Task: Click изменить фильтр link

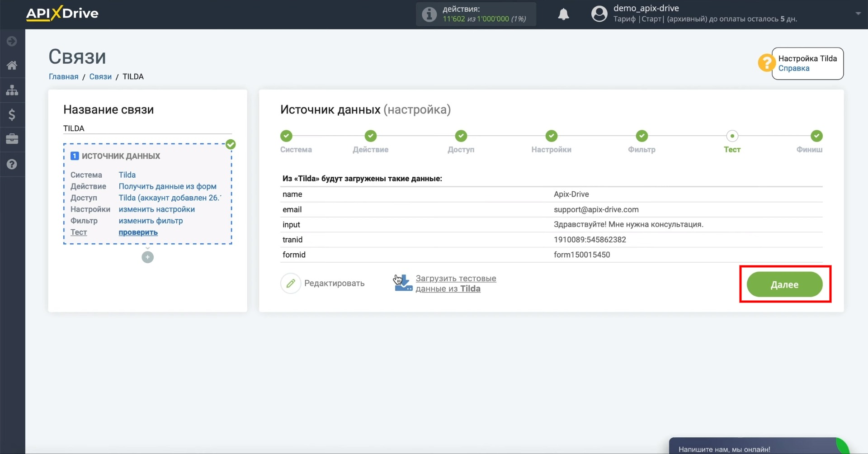Action: [x=151, y=221]
